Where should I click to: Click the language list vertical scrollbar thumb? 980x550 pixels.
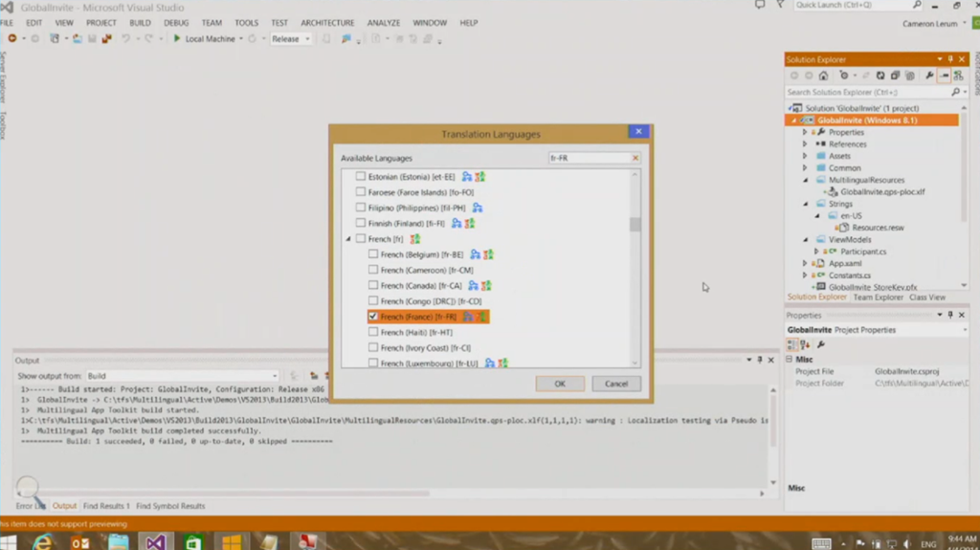coord(635,224)
